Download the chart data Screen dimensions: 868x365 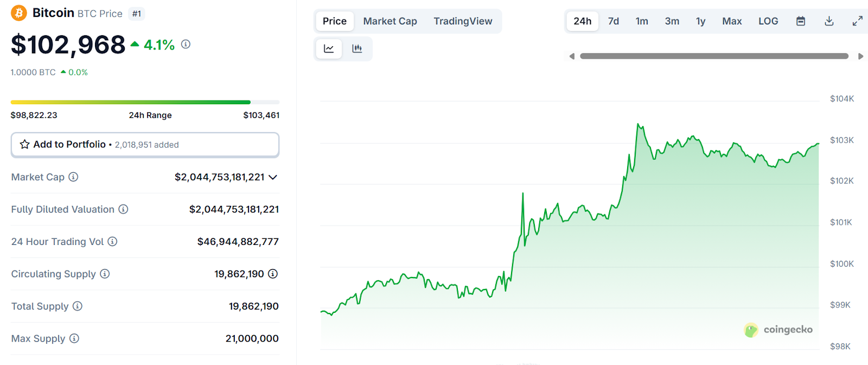coord(829,21)
